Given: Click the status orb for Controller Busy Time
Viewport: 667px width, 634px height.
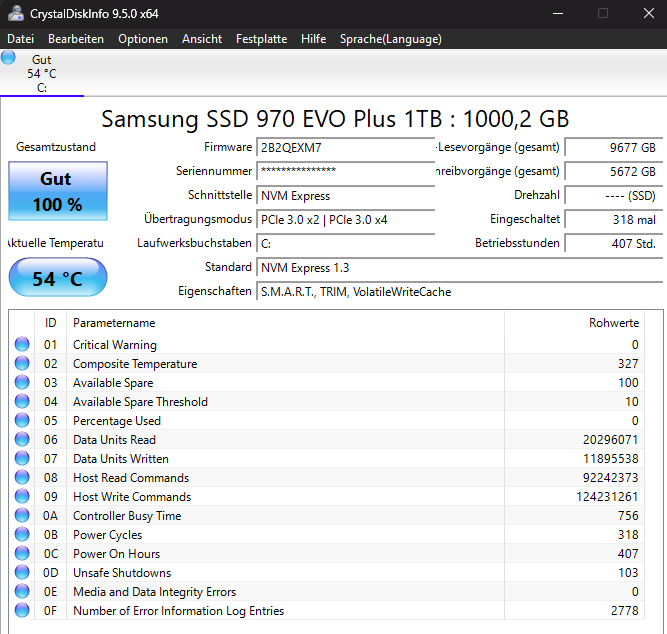Looking at the screenshot, I should [22, 515].
